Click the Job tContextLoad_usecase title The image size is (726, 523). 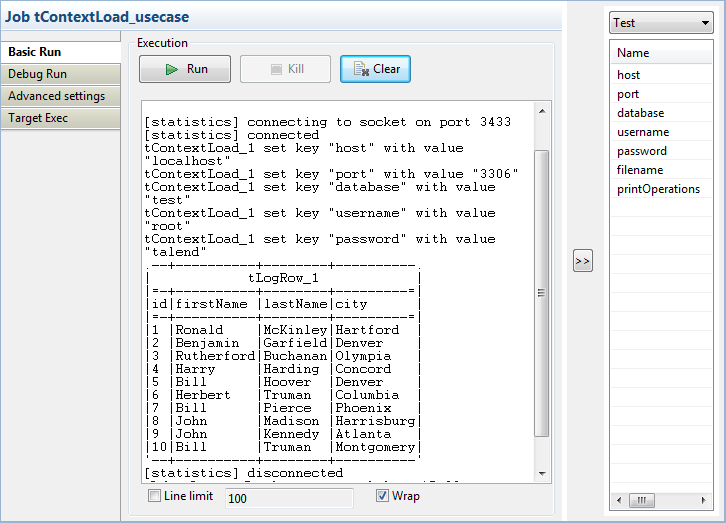pos(97,17)
